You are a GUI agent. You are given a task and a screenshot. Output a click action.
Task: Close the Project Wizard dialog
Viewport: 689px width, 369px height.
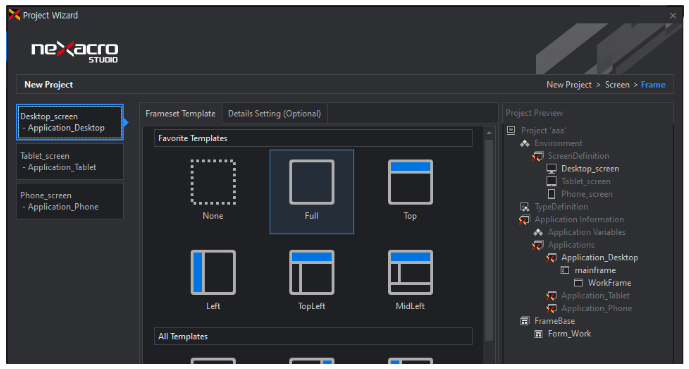click(673, 16)
